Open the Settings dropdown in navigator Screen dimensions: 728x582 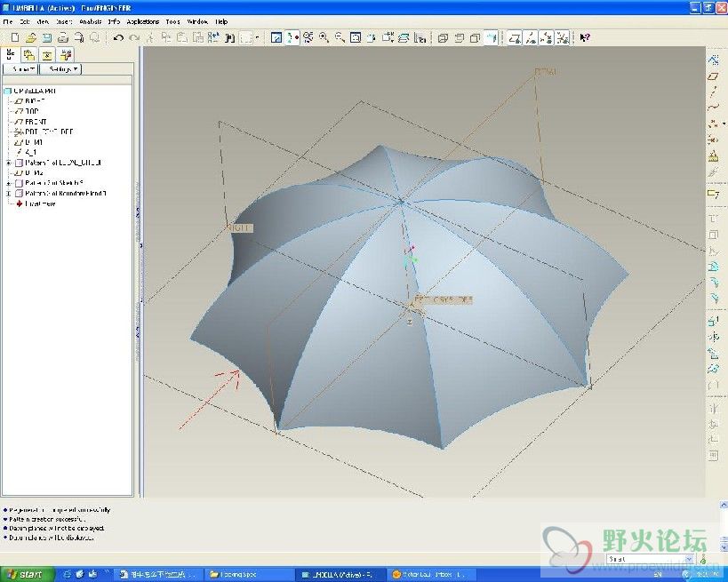click(60, 69)
